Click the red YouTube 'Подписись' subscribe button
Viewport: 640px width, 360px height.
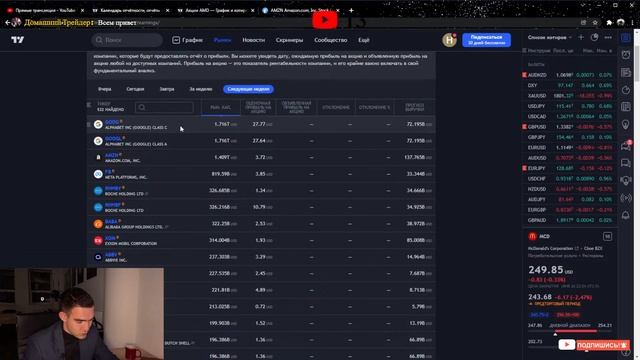click(x=594, y=345)
